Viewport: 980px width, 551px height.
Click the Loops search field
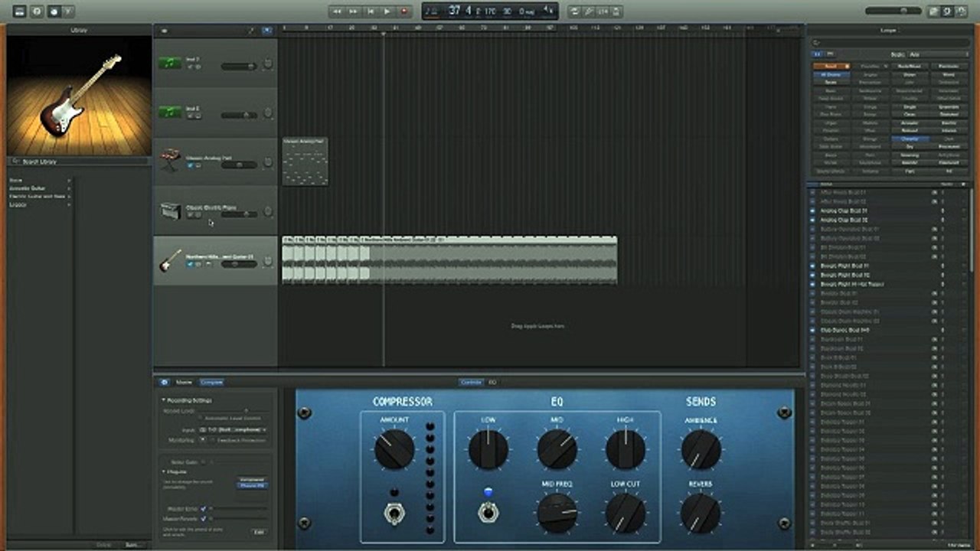(x=889, y=42)
